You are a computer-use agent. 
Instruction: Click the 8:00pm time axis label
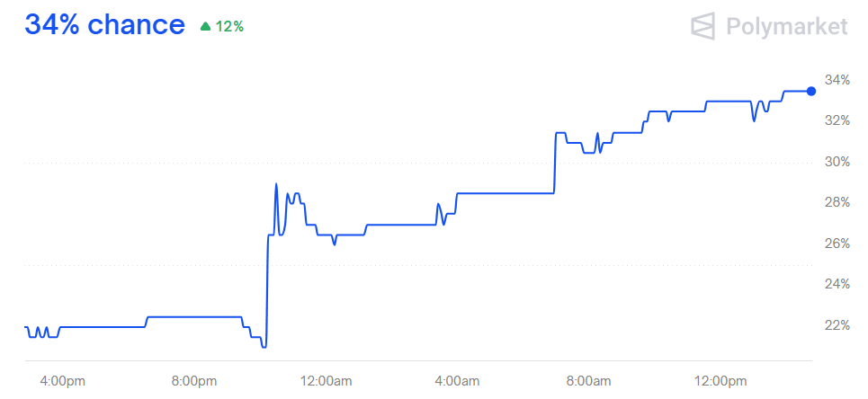(194, 381)
